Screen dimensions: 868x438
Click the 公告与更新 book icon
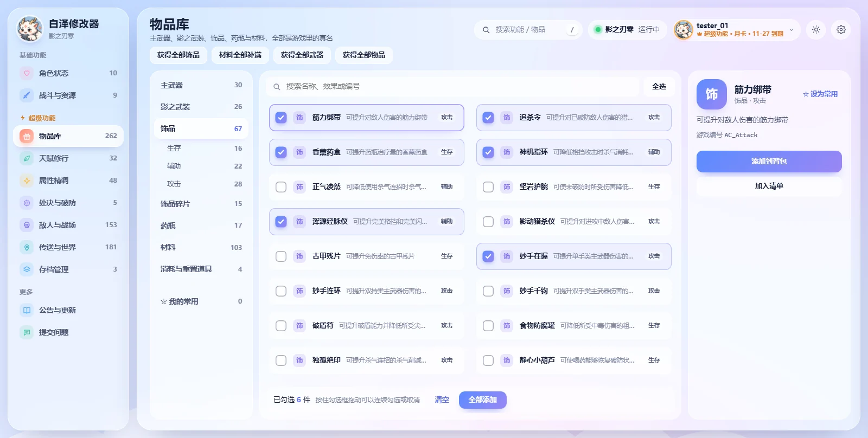coord(27,310)
